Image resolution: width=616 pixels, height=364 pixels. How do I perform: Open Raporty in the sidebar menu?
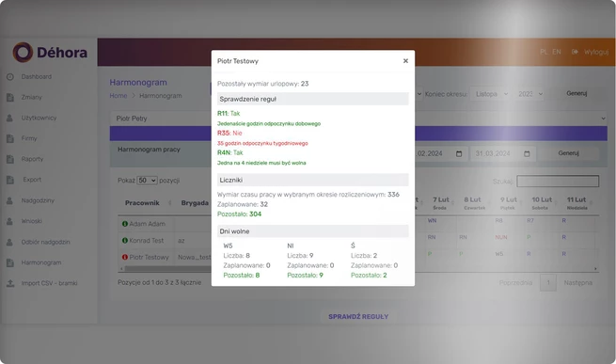pos(32,159)
